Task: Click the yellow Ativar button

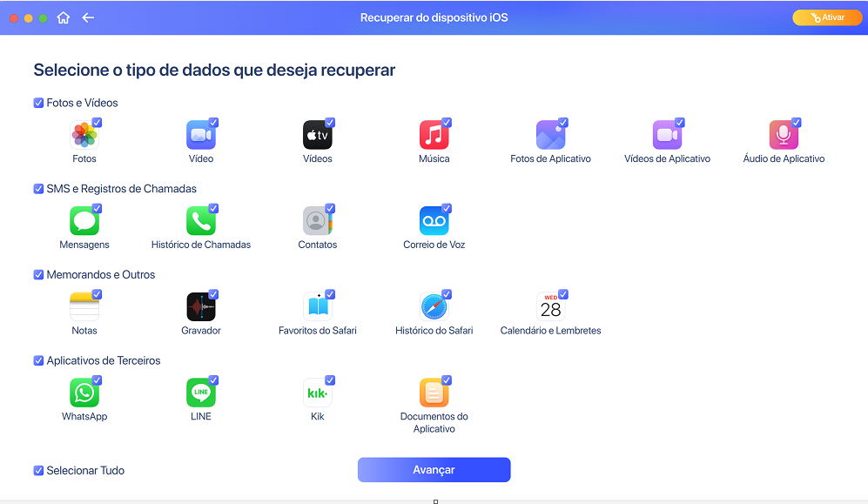Action: [827, 17]
